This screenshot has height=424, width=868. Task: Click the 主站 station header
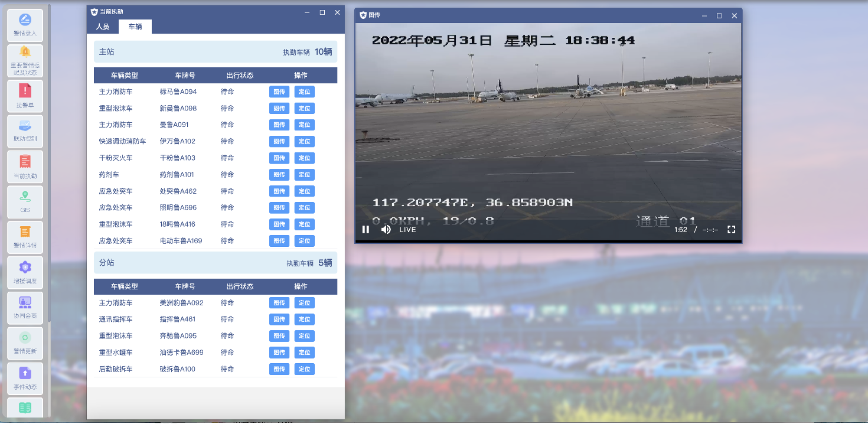(216, 51)
